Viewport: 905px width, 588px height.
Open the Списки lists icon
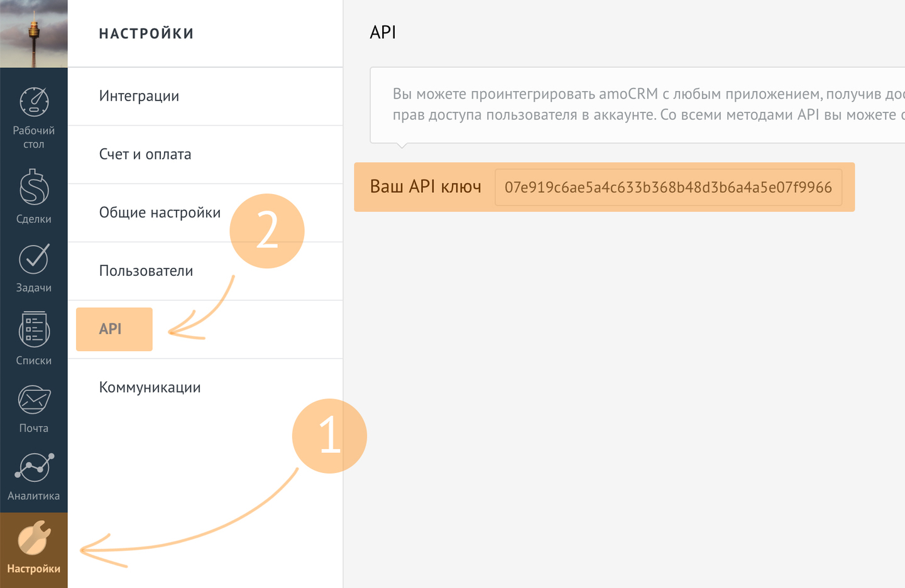pyautogui.click(x=34, y=330)
